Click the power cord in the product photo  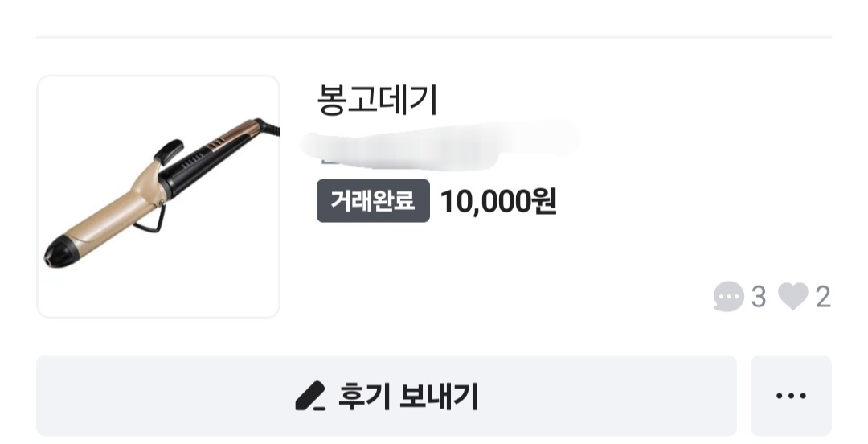pyautogui.click(x=273, y=126)
